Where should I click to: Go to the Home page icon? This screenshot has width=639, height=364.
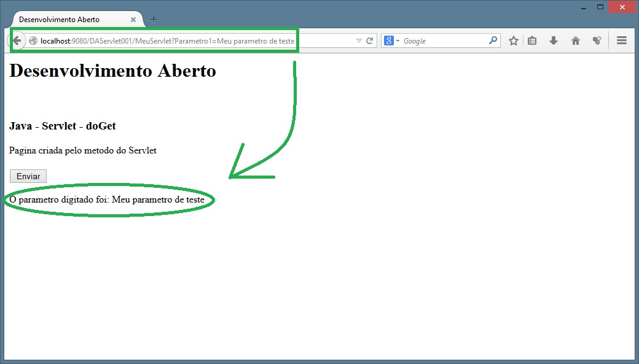tap(576, 41)
